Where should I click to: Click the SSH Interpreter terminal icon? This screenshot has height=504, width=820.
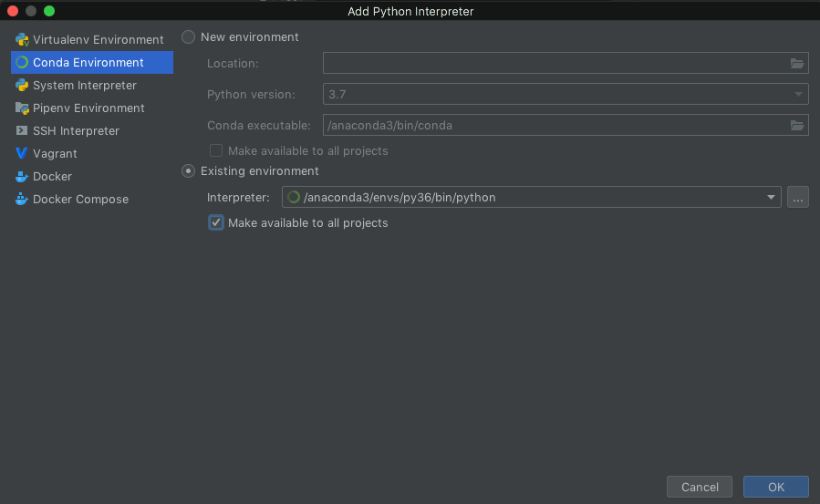[x=22, y=130]
